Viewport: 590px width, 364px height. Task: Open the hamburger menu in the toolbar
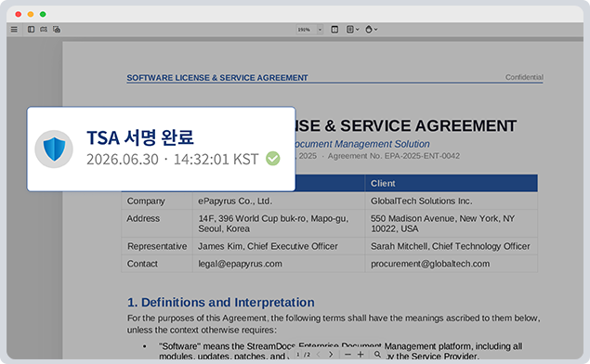(14, 30)
